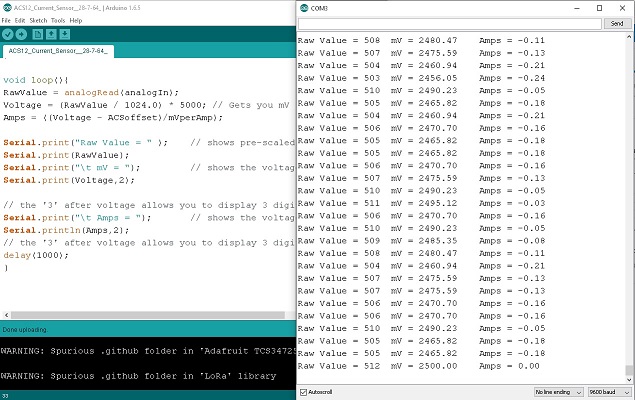Screen dimensions: 635x400
Task: Click the 'delay(1000);' code line
Action: click(36, 255)
